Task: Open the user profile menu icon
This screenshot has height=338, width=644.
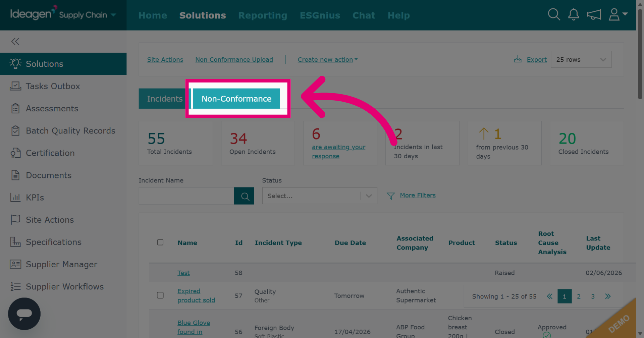Action: point(618,14)
